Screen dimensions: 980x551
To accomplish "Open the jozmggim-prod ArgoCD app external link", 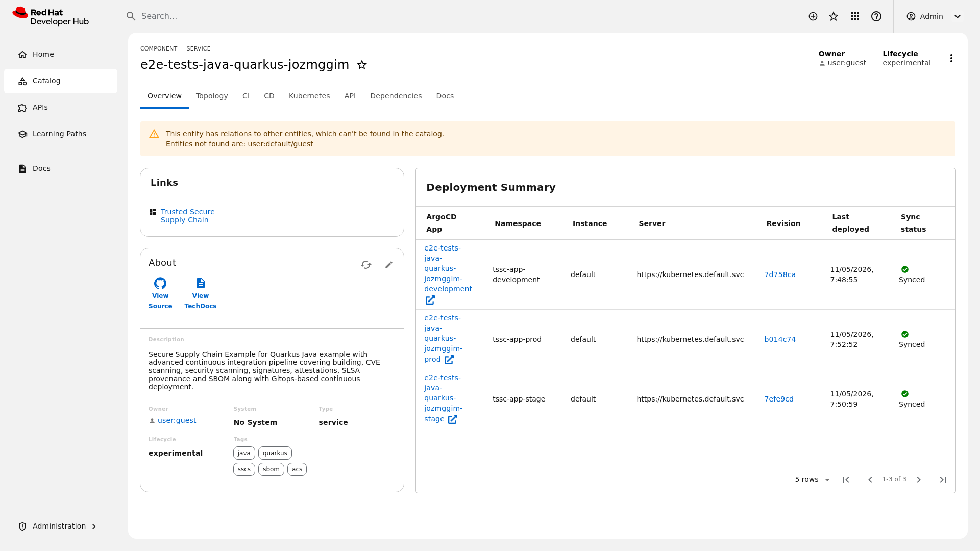I will [449, 360].
